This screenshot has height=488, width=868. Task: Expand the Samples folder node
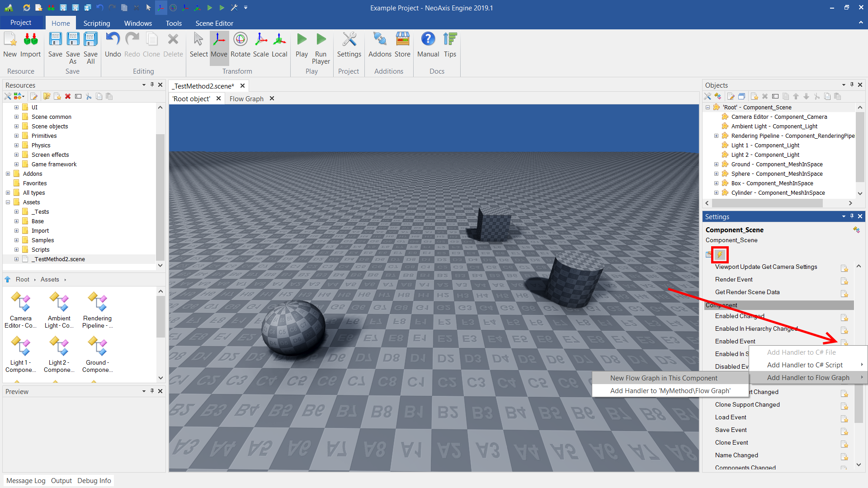pos(17,240)
